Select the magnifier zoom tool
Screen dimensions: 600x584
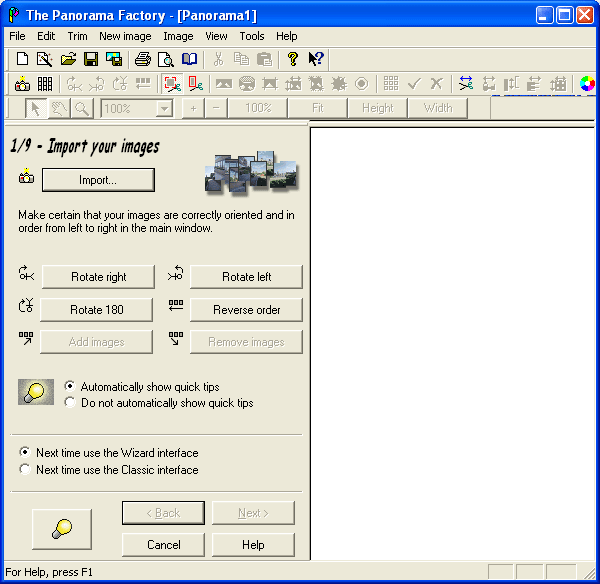(x=82, y=109)
